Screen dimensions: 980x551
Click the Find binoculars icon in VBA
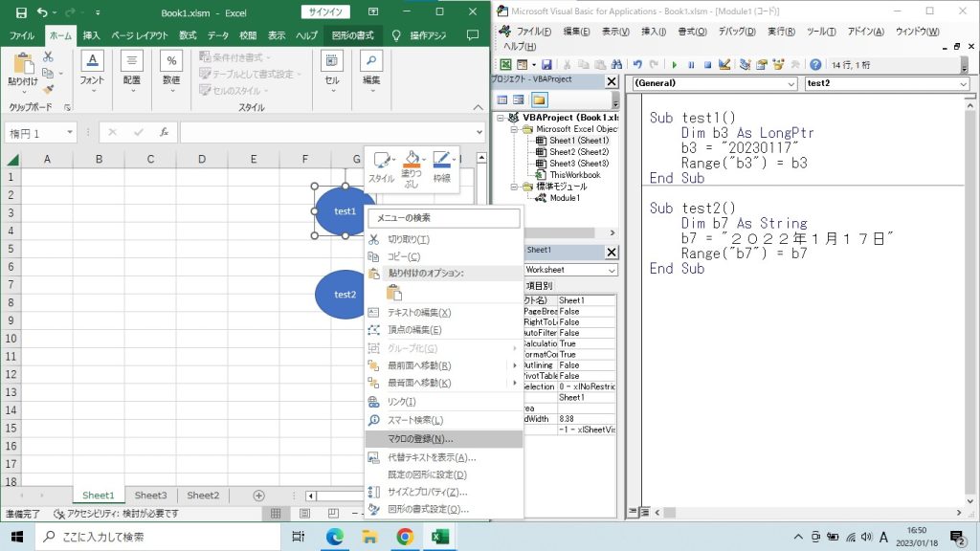point(615,65)
